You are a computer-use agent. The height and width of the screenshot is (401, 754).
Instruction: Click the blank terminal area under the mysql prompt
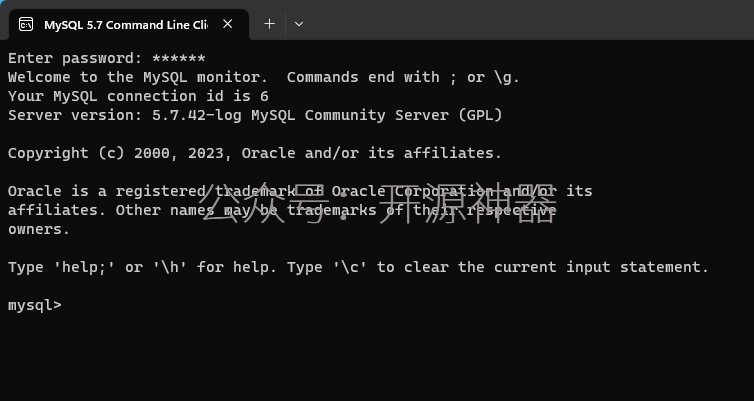377,358
